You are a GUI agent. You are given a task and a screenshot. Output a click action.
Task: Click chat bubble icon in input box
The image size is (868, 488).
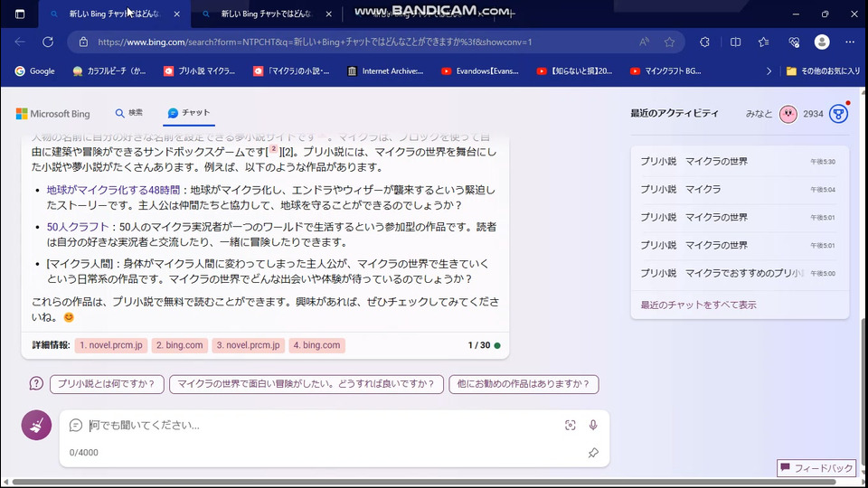click(76, 425)
